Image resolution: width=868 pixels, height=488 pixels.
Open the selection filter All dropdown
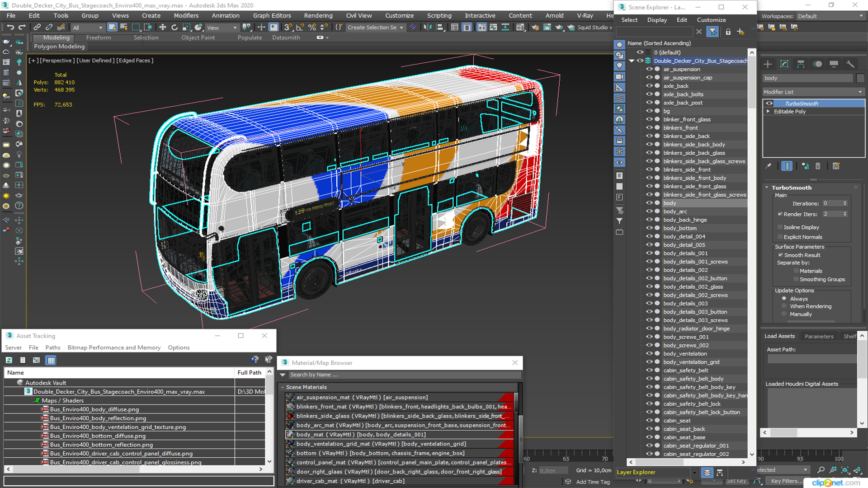88,28
